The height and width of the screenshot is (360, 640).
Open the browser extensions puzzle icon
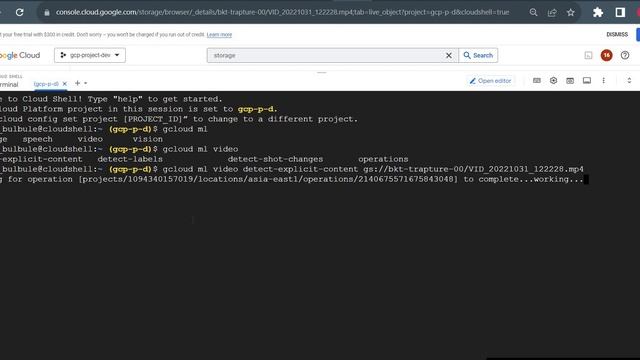coord(598,13)
